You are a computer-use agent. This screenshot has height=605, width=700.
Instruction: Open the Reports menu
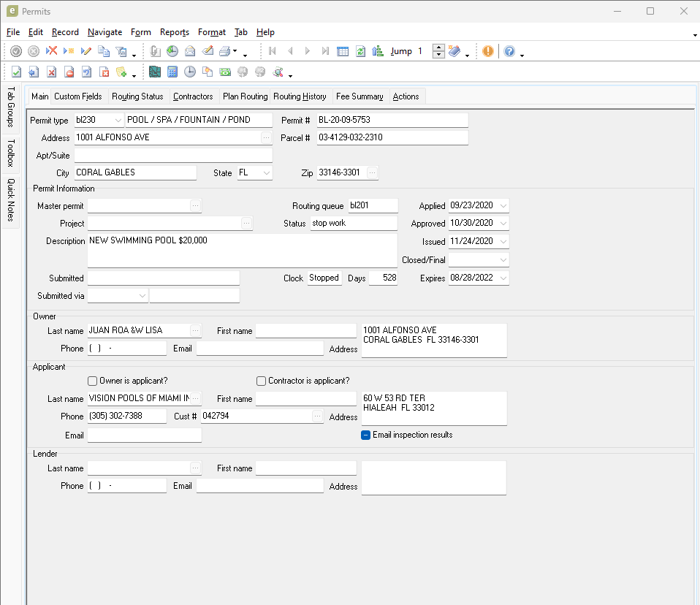(x=175, y=32)
